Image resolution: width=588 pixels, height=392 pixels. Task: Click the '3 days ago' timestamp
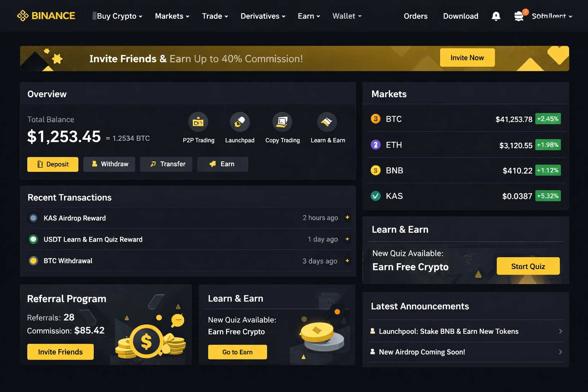320,261
